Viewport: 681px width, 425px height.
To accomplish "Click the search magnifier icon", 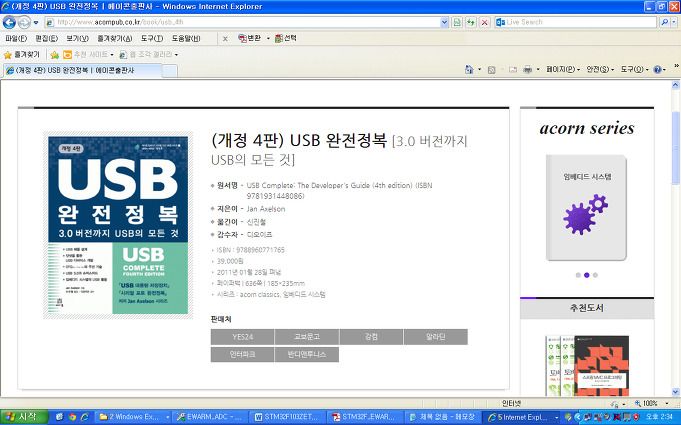I will [x=663, y=22].
